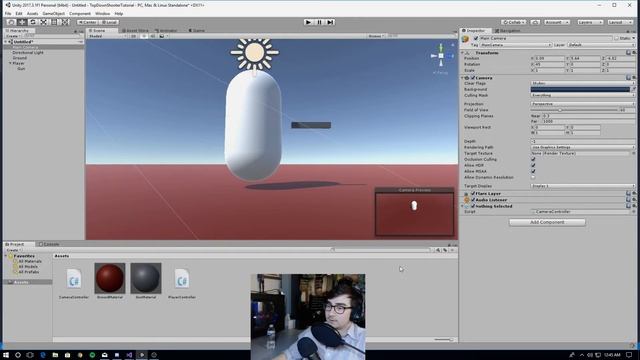The height and width of the screenshot is (360, 640).
Task: Pause the game playback
Action: tap(319, 22)
